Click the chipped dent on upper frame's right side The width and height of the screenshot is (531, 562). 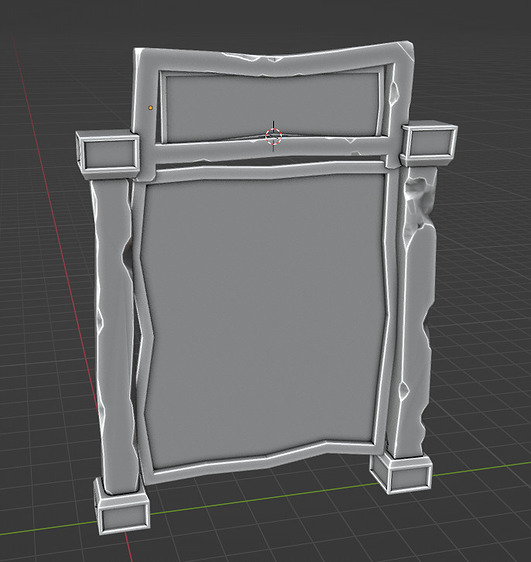[x=395, y=94]
